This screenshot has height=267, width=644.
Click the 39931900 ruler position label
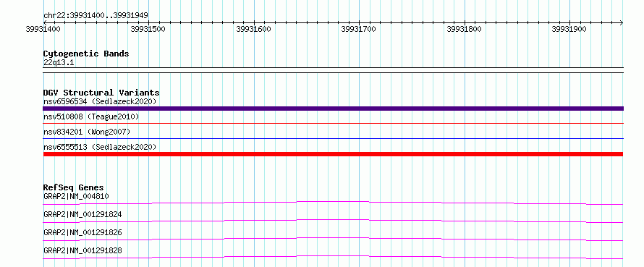click(569, 29)
